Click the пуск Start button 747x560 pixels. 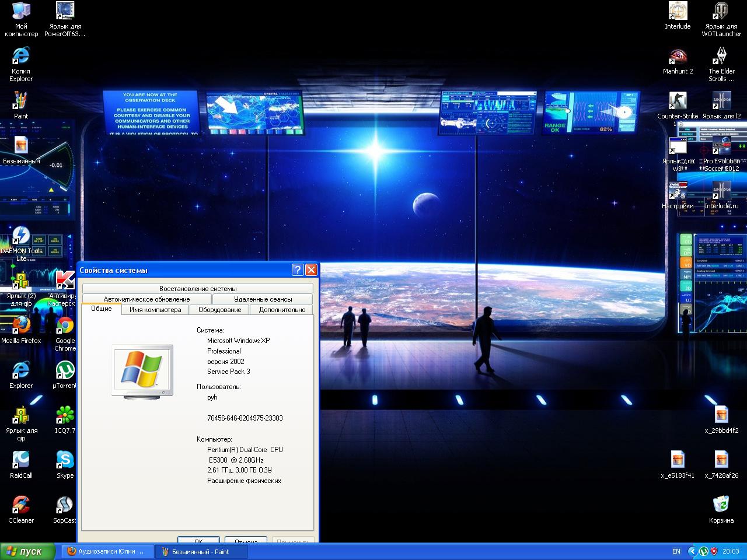point(28,551)
